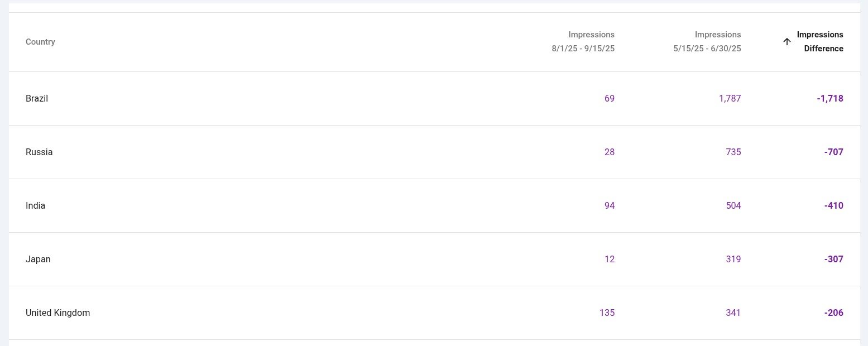
Task: Select the Russia country row
Action: 39,152
